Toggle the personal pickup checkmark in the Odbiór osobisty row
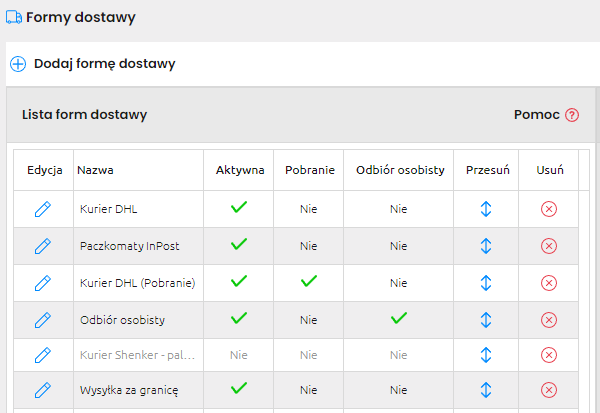 pos(399,318)
